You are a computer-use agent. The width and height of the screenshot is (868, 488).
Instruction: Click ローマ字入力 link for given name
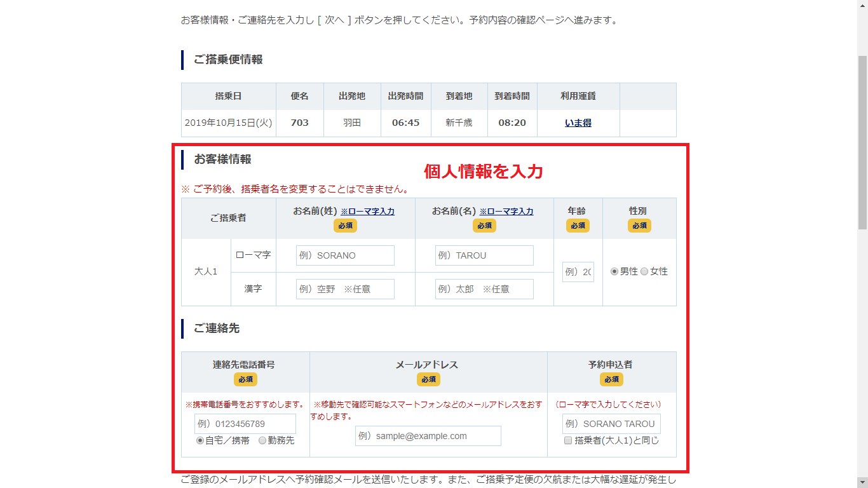click(x=506, y=212)
